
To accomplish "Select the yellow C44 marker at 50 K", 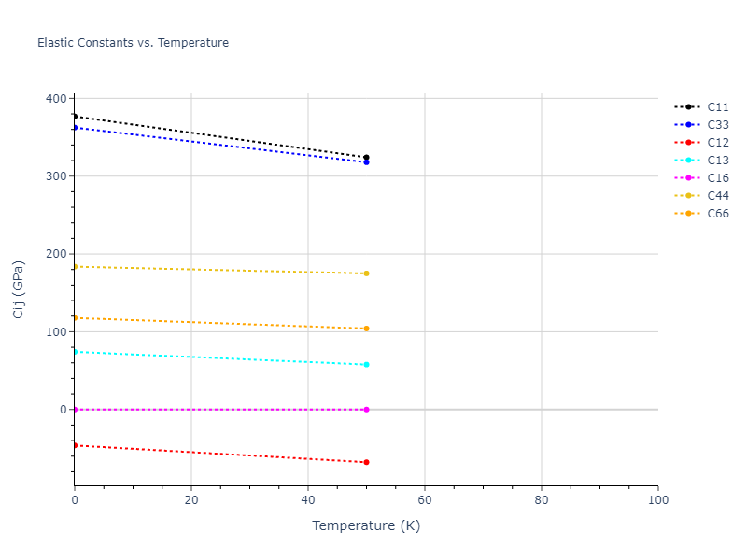I will 366,273.
